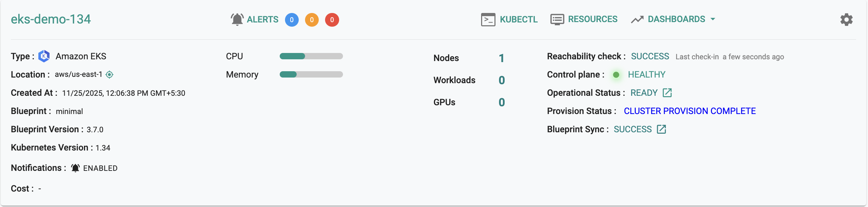Screen dimensions: 868x207
Task: Click the Dashboards trend chart icon
Action: 637,20
